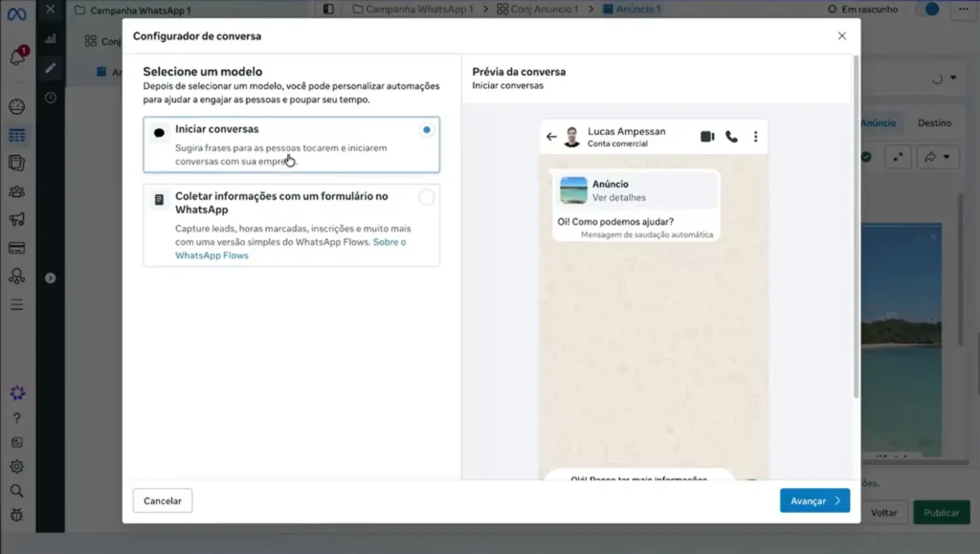The width and height of the screenshot is (980, 554).
Task: Click the Anúncio thumbnail in chat preview
Action: [x=573, y=190]
